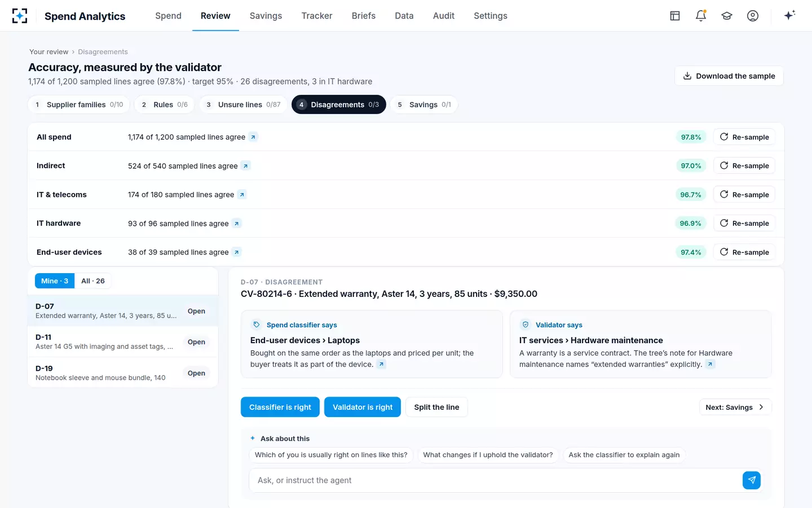
Task: Download the sample
Action: (x=729, y=76)
